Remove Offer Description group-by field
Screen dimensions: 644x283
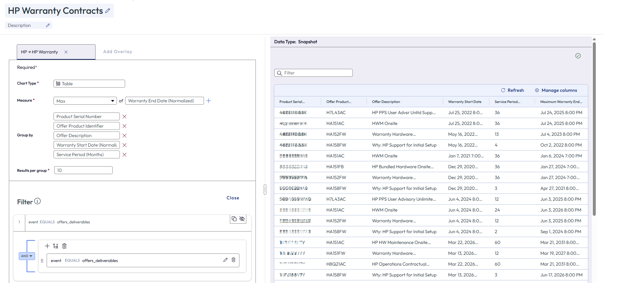coord(124,136)
